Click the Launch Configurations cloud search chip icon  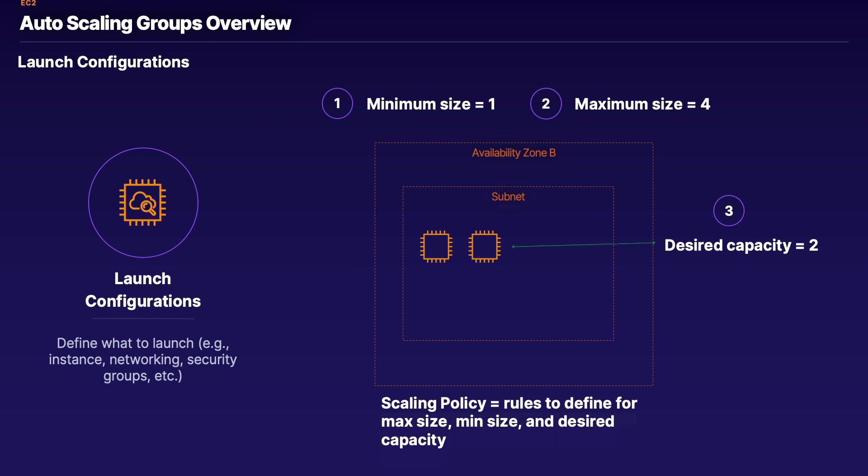tap(143, 202)
